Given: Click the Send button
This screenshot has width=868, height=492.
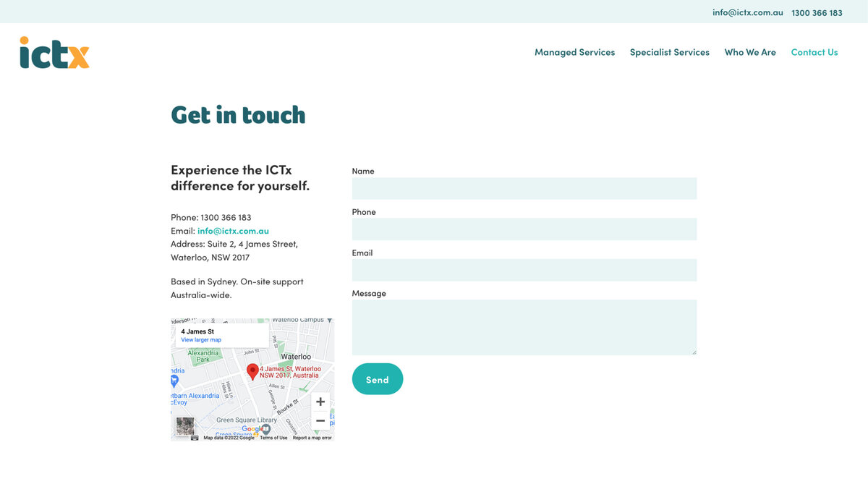Looking at the screenshot, I should (x=377, y=378).
